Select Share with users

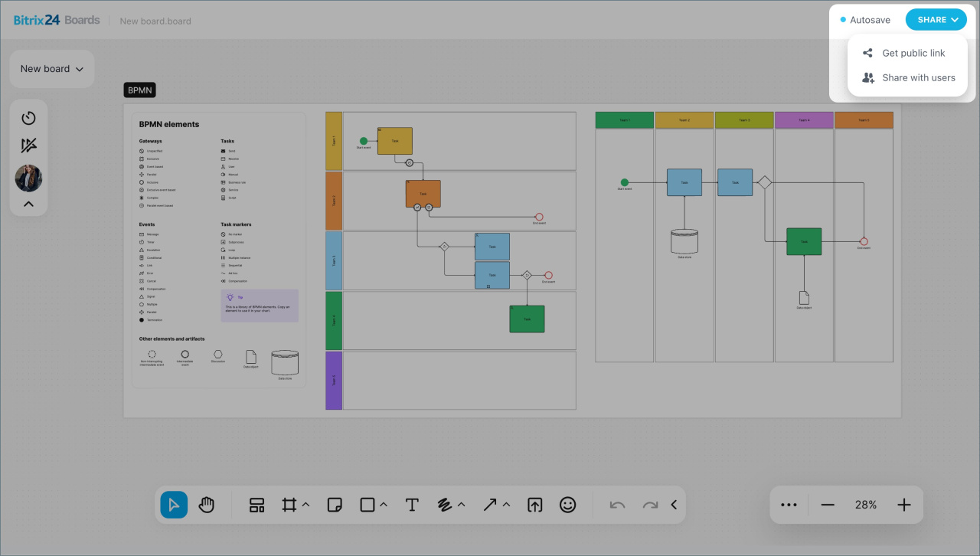[918, 78]
